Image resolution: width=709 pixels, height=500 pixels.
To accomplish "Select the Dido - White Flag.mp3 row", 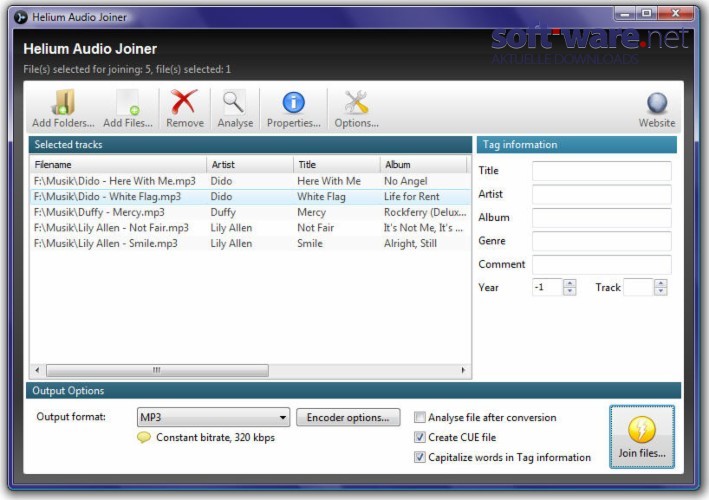I will point(250,197).
